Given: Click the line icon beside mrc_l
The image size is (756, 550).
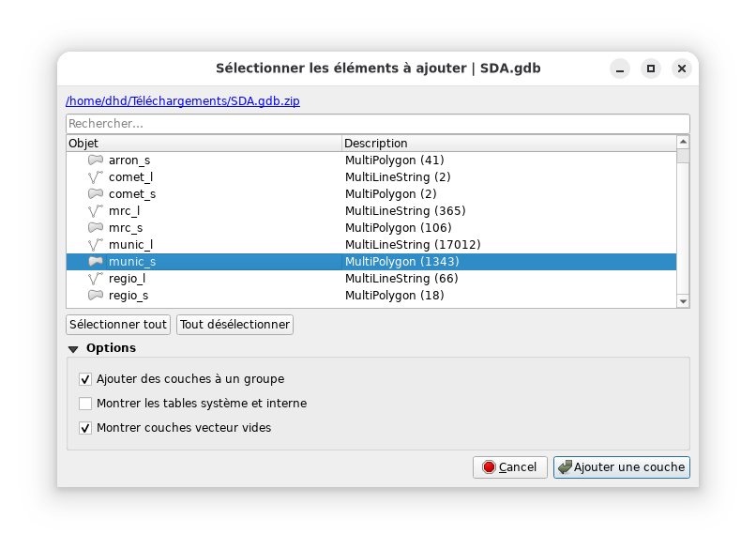Looking at the screenshot, I should [95, 211].
